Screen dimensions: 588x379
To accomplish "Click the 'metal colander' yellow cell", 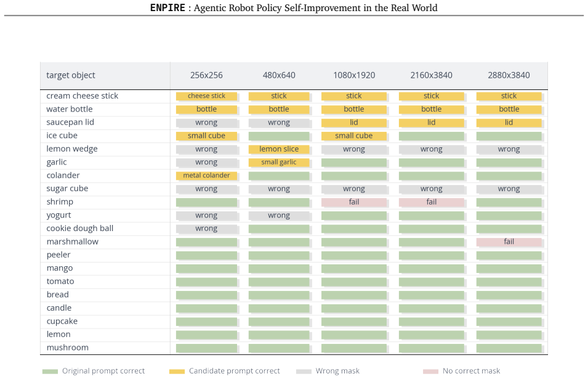I will pyautogui.click(x=207, y=176).
